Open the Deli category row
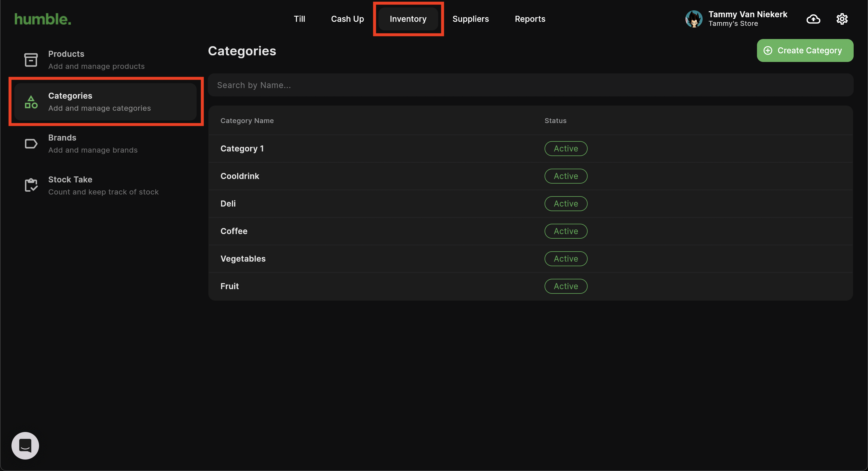Viewport: 868px width, 471px height. [530, 204]
